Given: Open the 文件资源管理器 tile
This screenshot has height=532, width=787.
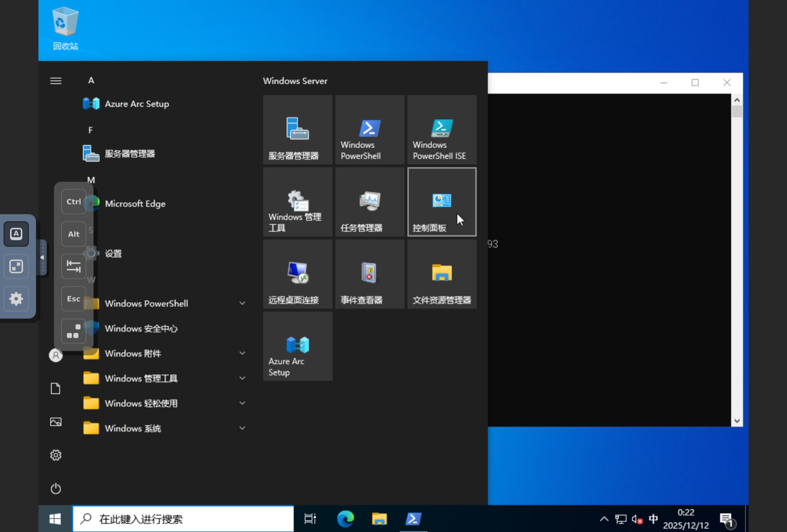Looking at the screenshot, I should coord(442,274).
